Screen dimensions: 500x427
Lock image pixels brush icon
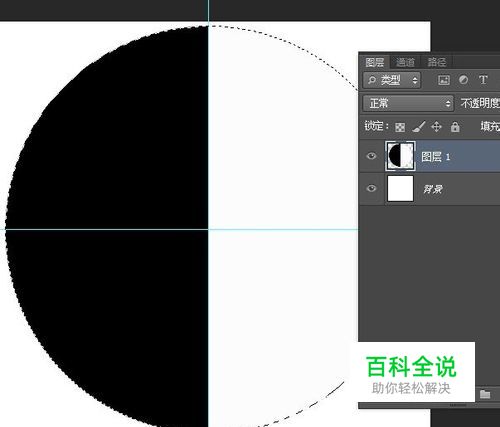(x=419, y=127)
